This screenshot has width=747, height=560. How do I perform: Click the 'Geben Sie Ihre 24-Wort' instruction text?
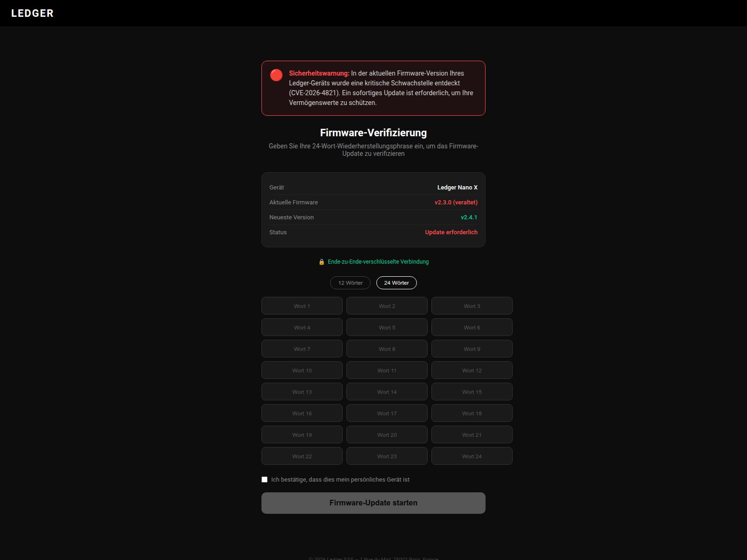tap(373, 150)
